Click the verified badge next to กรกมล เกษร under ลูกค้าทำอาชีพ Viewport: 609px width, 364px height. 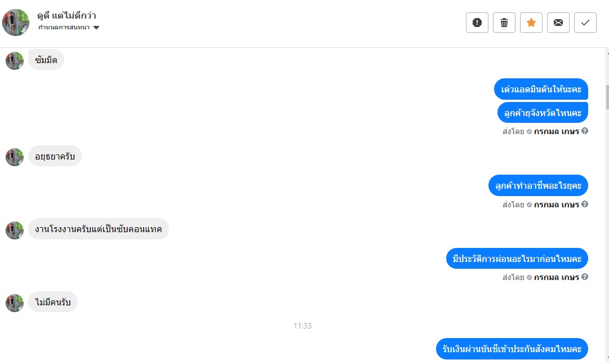coord(529,205)
